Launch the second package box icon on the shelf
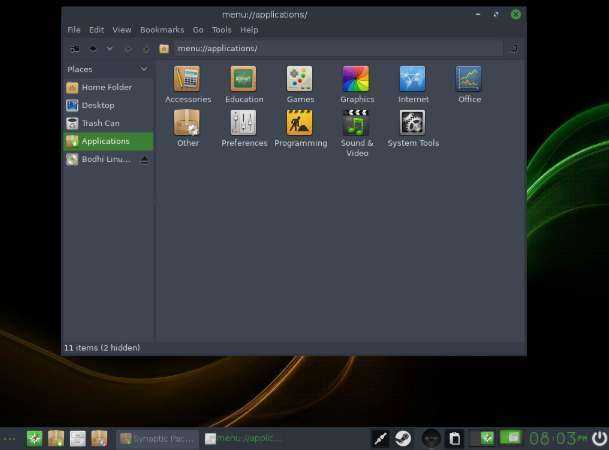Viewport: 609px width, 450px height. coord(99,439)
